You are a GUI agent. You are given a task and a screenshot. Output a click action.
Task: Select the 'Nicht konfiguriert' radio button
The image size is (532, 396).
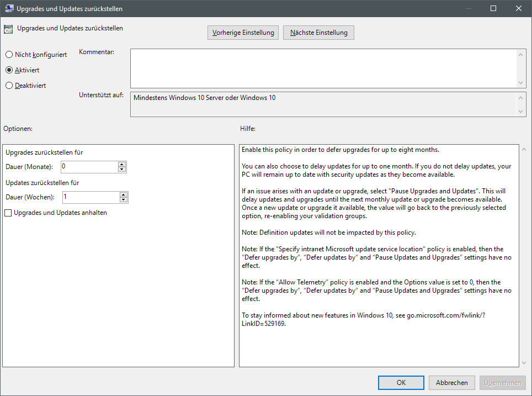pyautogui.click(x=9, y=55)
